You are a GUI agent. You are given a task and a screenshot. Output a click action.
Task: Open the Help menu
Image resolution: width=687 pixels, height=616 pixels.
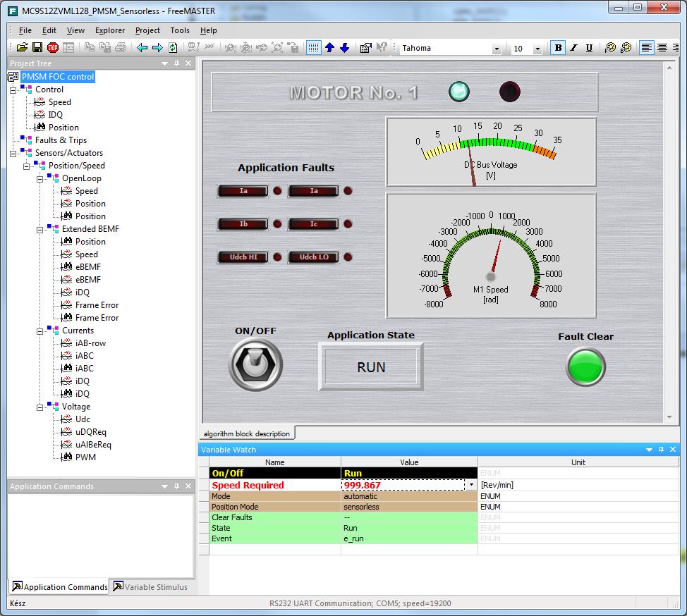[209, 30]
